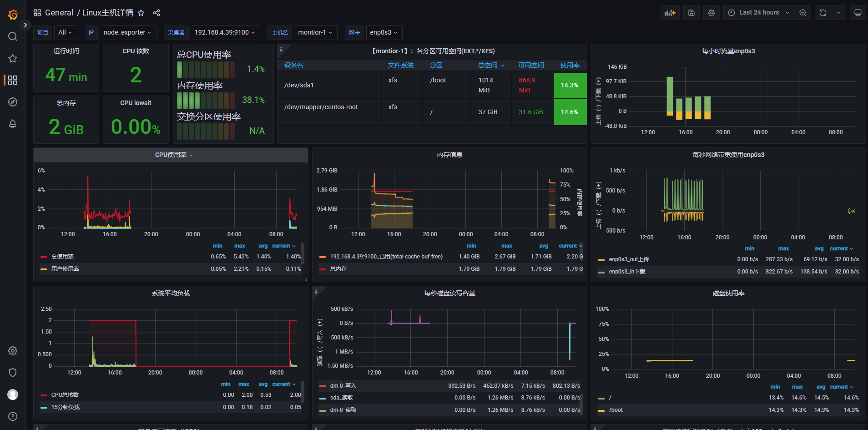Toggle enp0s3_in下载 series visibility
Screen dimensions: 868x430
point(627,272)
